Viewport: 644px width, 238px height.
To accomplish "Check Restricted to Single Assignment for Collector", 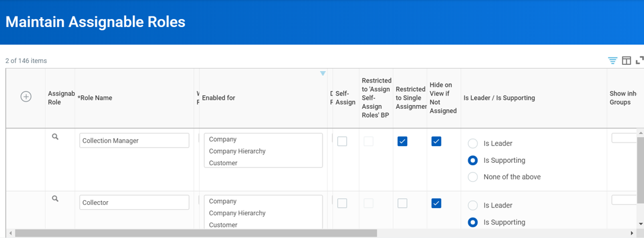I will [403, 203].
